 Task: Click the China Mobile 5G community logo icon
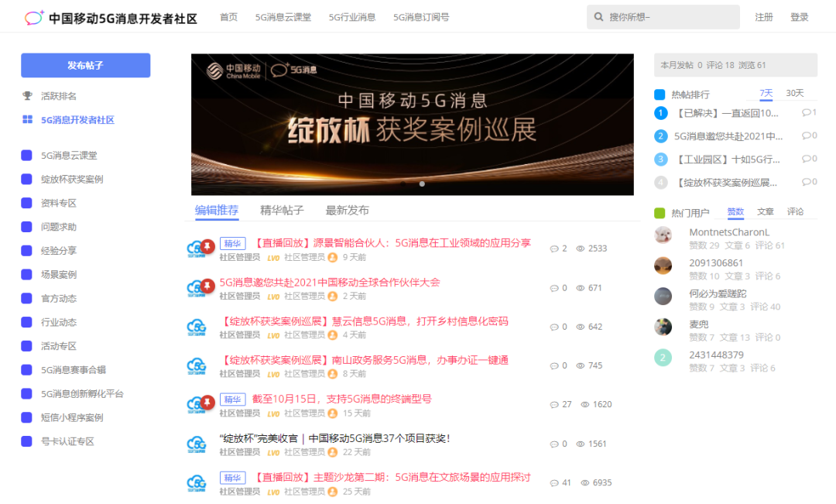pyautogui.click(x=33, y=18)
